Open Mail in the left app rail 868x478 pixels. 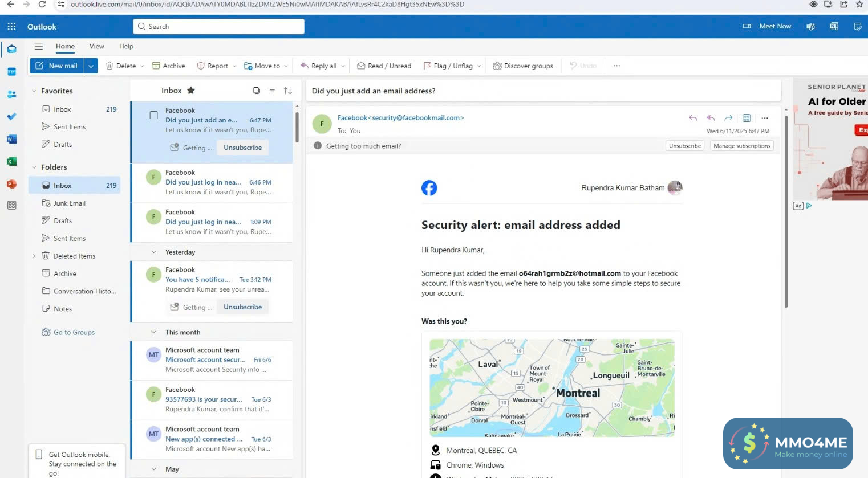[x=11, y=49]
